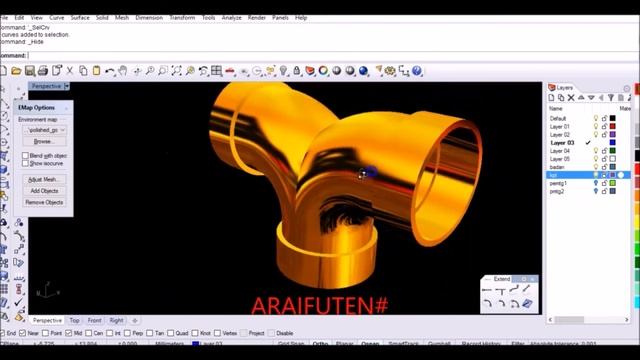Copy with the copy toolbar icon
Image resolution: width=640 pixels, height=360 pixels.
(83, 71)
